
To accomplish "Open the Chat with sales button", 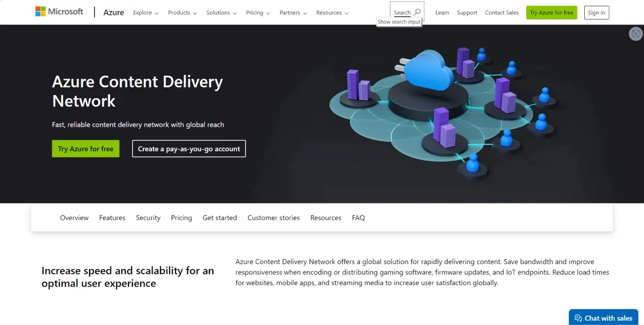I will 603,317.
